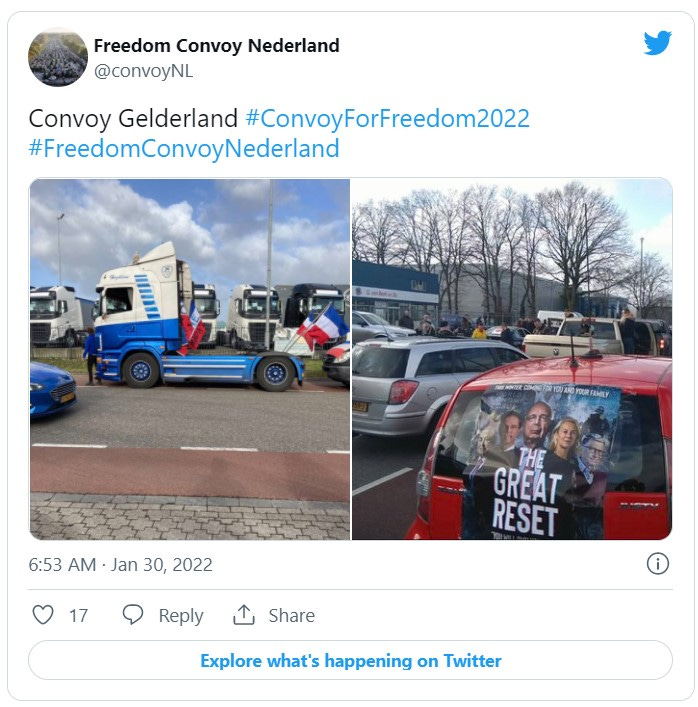Screen dimensions: 698x707
Task: Open the #ConvoyForFreedom2022 hashtag
Action: [x=387, y=119]
